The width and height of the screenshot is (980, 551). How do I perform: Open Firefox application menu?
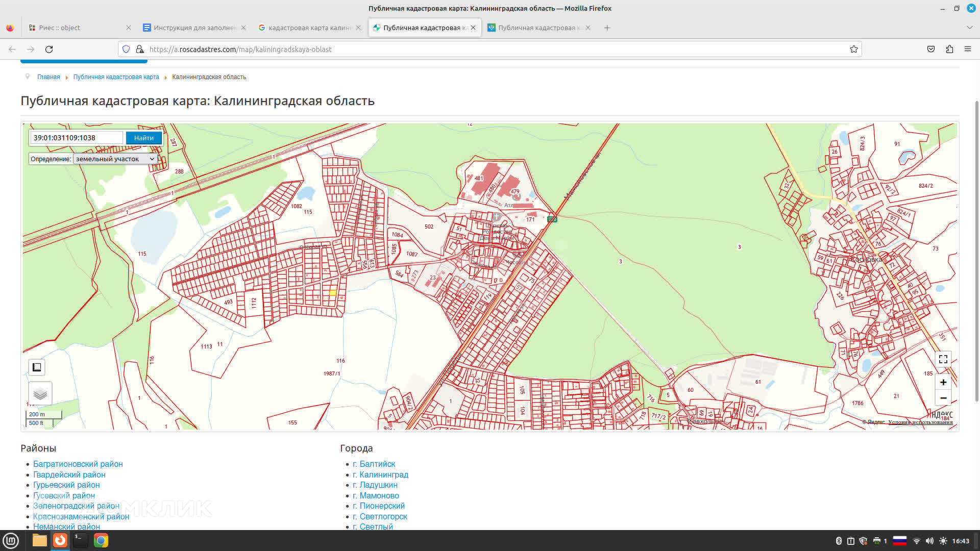967,49
